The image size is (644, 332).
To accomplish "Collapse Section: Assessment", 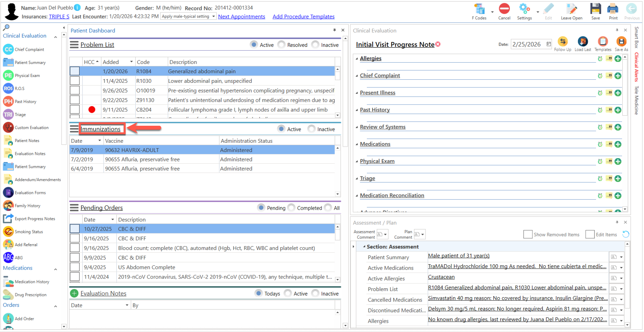I will [x=364, y=246].
